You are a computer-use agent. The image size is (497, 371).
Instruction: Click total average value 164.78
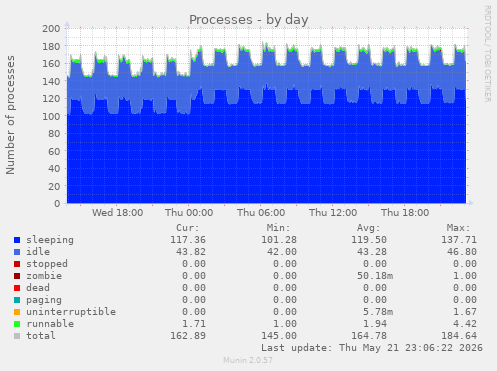point(369,336)
